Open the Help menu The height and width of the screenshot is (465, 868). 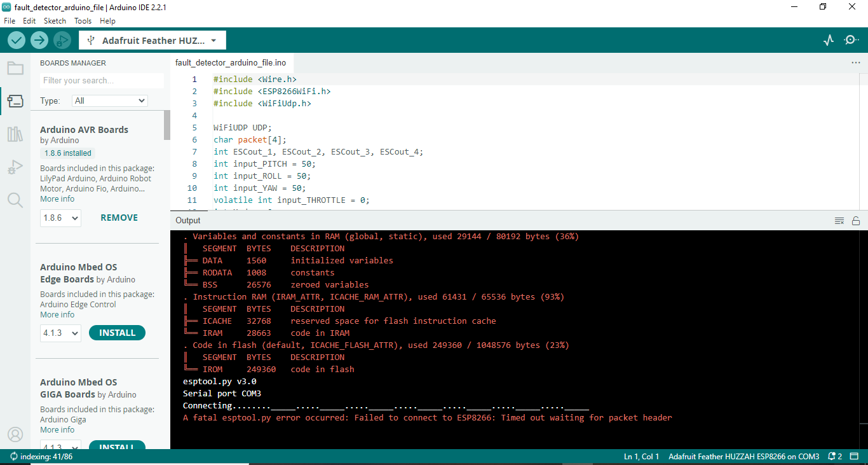(x=108, y=21)
